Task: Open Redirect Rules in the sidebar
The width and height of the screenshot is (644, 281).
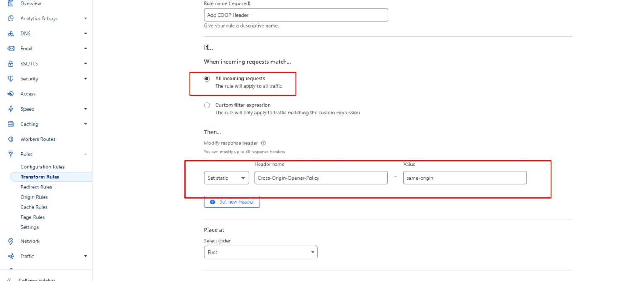Action: (36, 187)
